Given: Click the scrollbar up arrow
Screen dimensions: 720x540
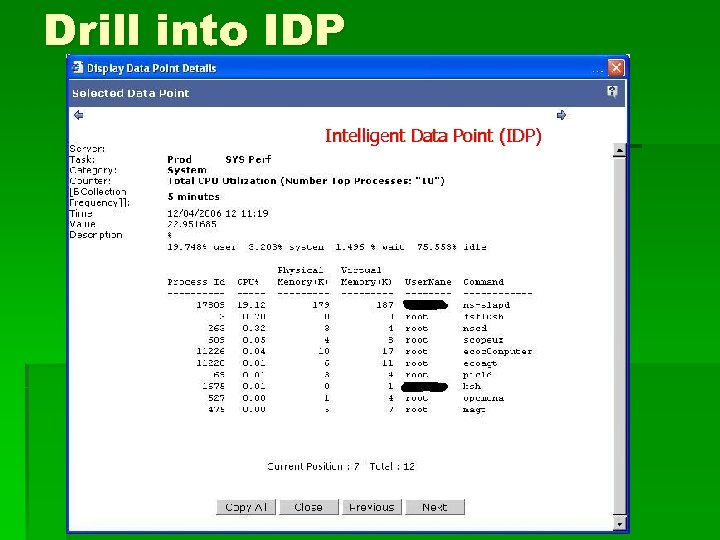Looking at the screenshot, I should pyautogui.click(x=619, y=150).
